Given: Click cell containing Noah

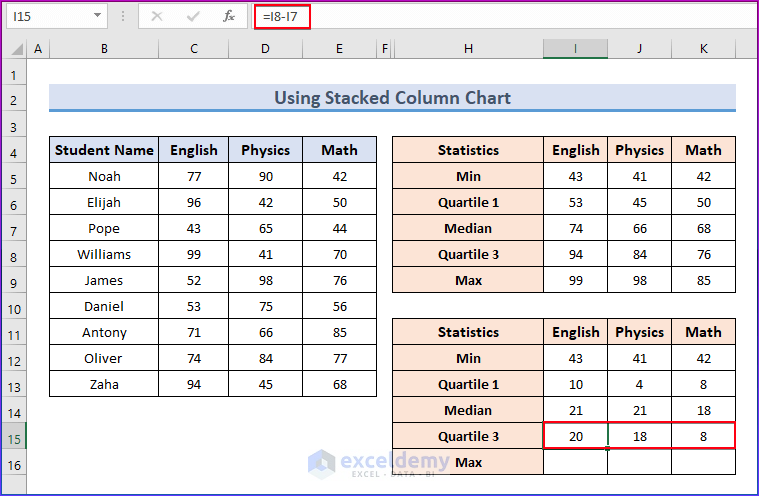Looking at the screenshot, I should click(x=104, y=176).
